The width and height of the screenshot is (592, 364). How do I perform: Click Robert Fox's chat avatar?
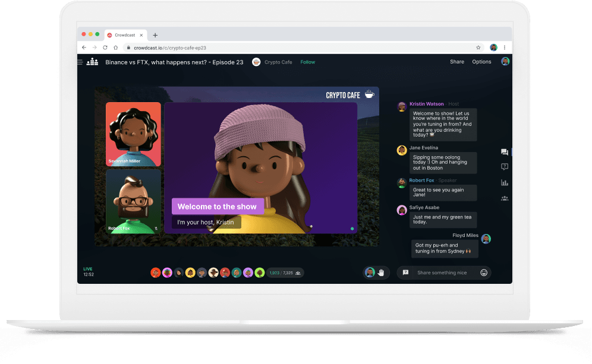[x=402, y=183]
